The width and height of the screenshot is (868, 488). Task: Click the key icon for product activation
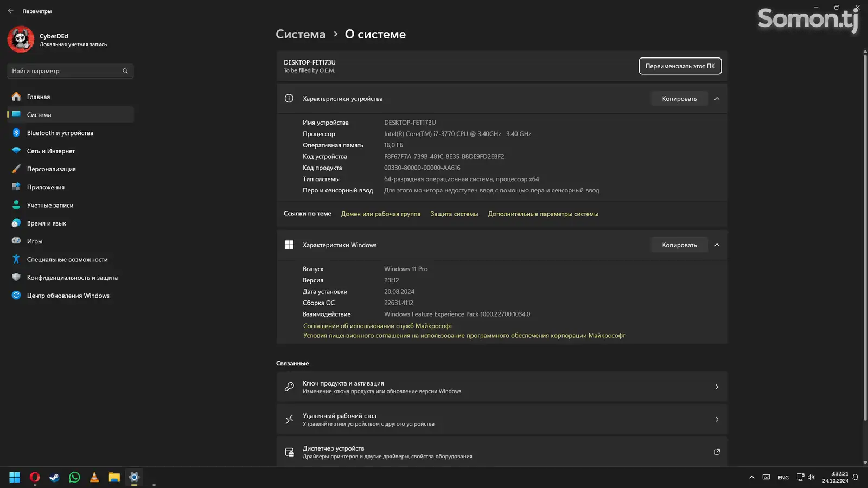(x=289, y=387)
